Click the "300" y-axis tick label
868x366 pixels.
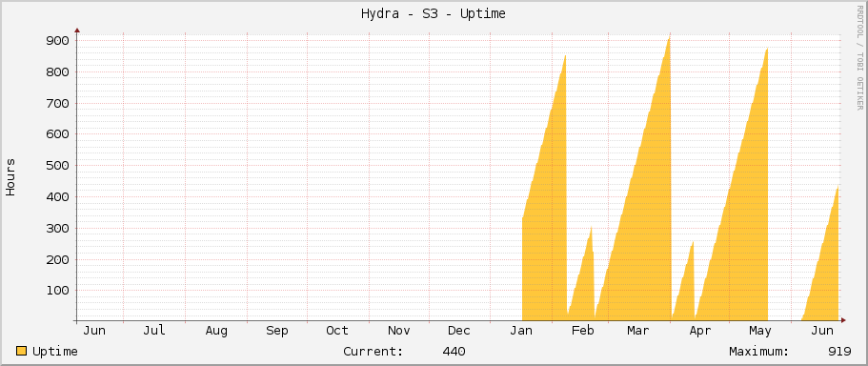coord(57,228)
